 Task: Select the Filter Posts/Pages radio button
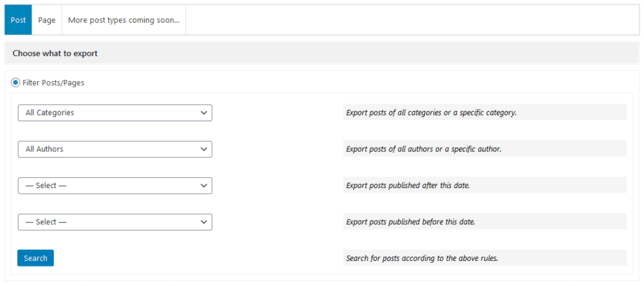click(x=16, y=82)
